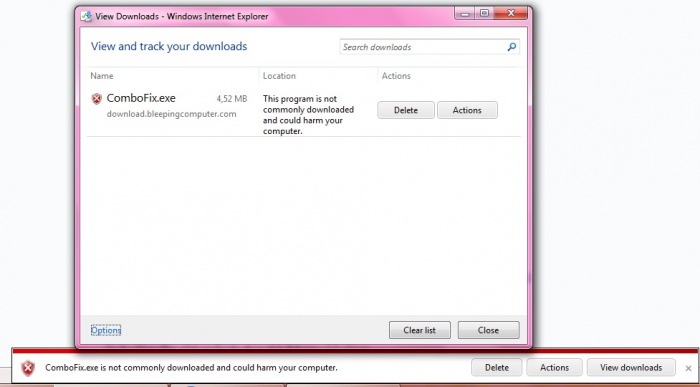Open Actions for ComboFix.exe in list
Image resolution: width=700 pixels, height=387 pixels.
coord(467,110)
